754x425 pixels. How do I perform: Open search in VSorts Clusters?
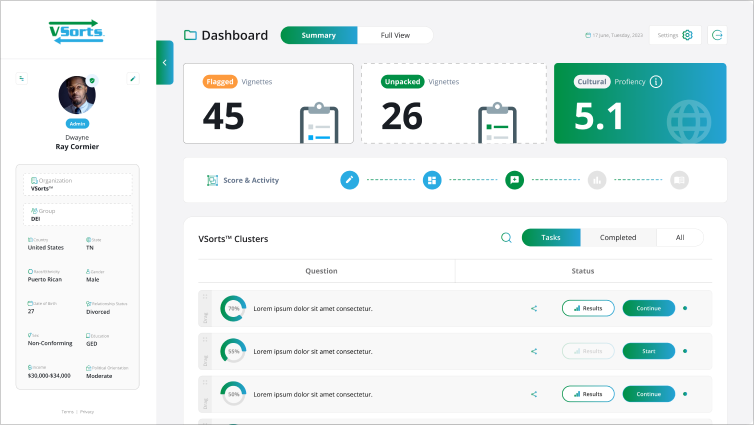506,238
